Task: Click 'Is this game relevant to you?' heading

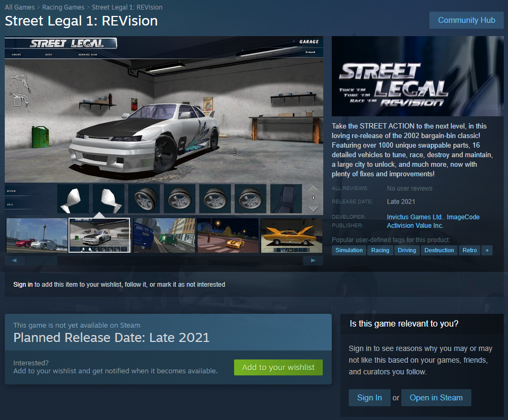Action: (404, 324)
